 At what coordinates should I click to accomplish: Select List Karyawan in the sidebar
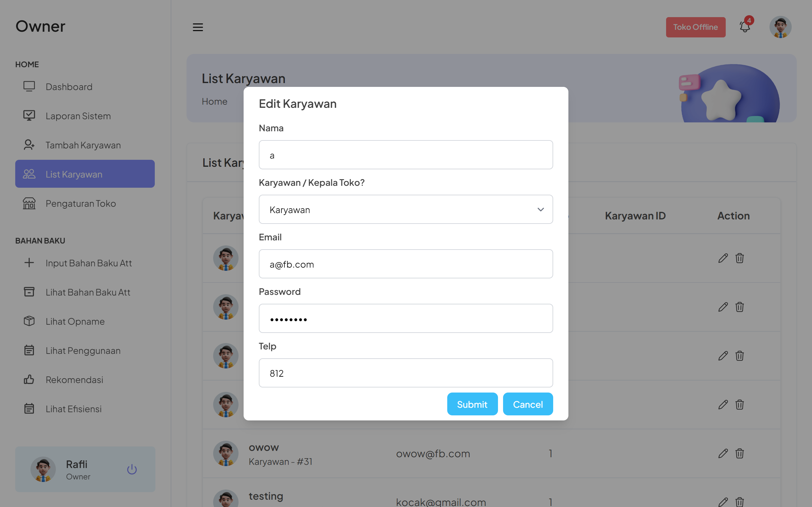74,174
